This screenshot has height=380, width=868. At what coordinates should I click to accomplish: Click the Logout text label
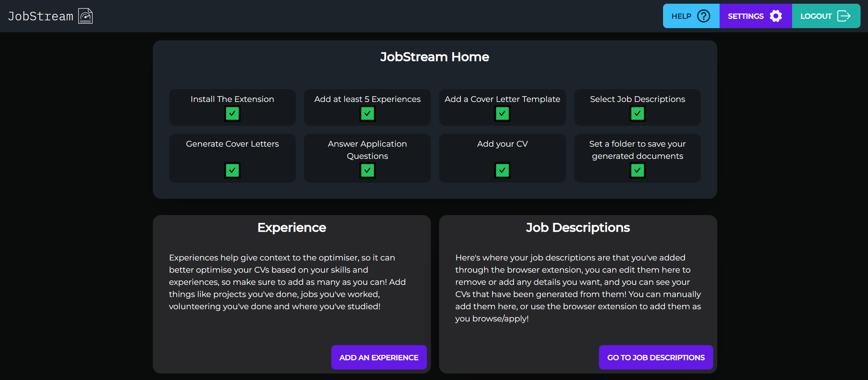click(x=816, y=16)
